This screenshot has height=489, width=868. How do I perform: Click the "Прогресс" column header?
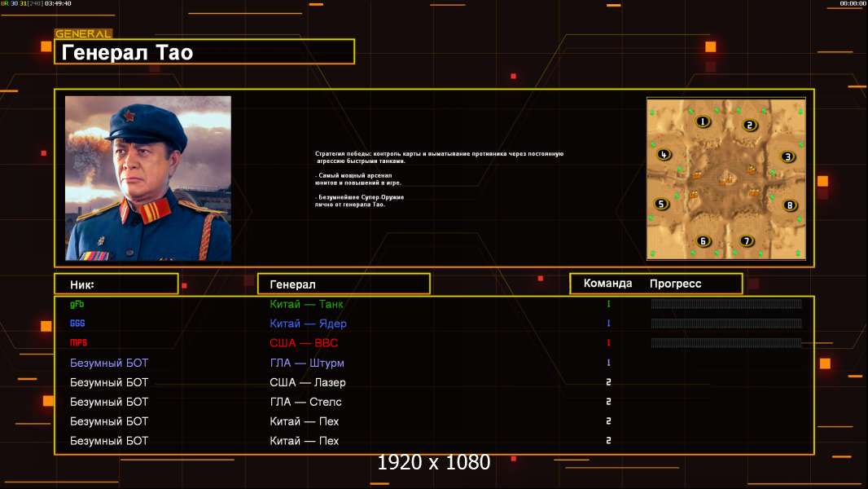pyautogui.click(x=675, y=284)
